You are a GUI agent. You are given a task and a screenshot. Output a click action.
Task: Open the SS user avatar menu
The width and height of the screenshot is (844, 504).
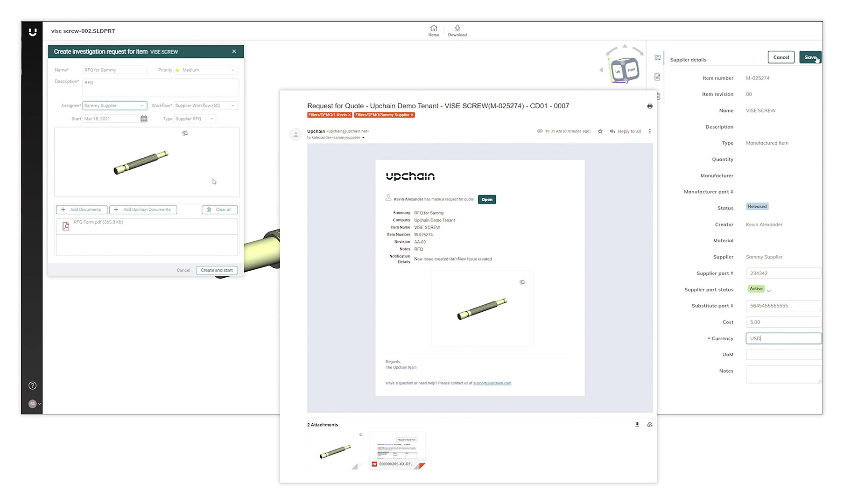[32, 404]
